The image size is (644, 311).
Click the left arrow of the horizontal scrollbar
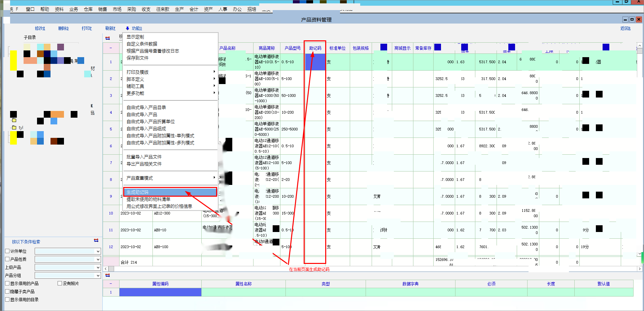(106, 269)
